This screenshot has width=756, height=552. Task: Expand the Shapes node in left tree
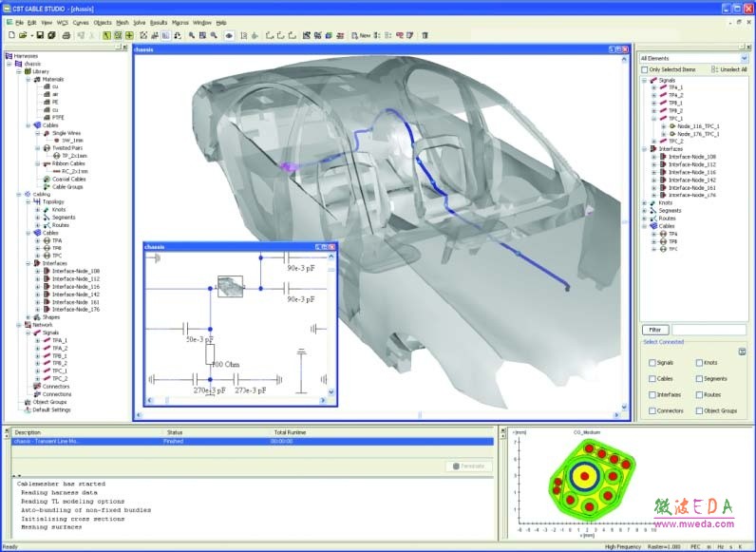[x=28, y=317]
